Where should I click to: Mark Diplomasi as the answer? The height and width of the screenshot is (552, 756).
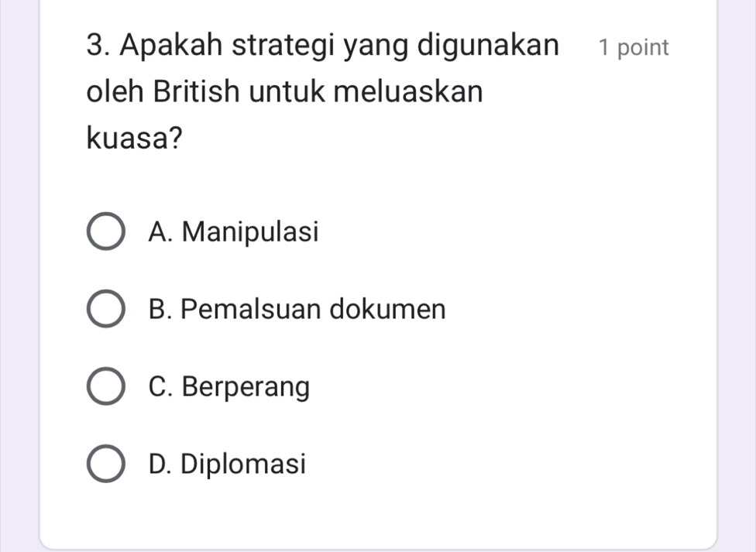pos(105,465)
